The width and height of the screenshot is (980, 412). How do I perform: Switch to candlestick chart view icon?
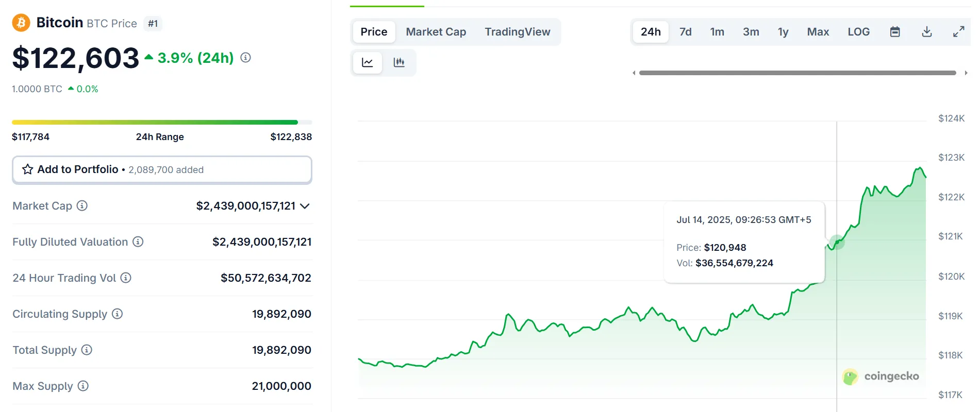click(399, 62)
